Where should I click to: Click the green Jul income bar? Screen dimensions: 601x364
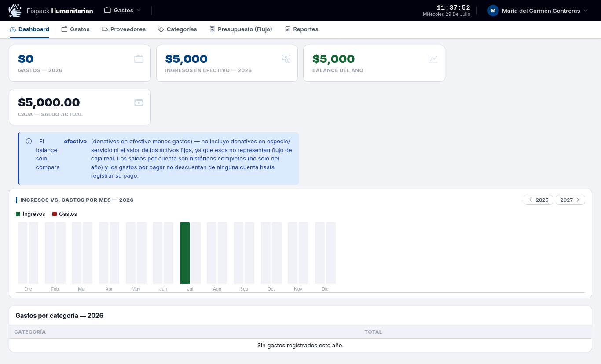(x=185, y=253)
